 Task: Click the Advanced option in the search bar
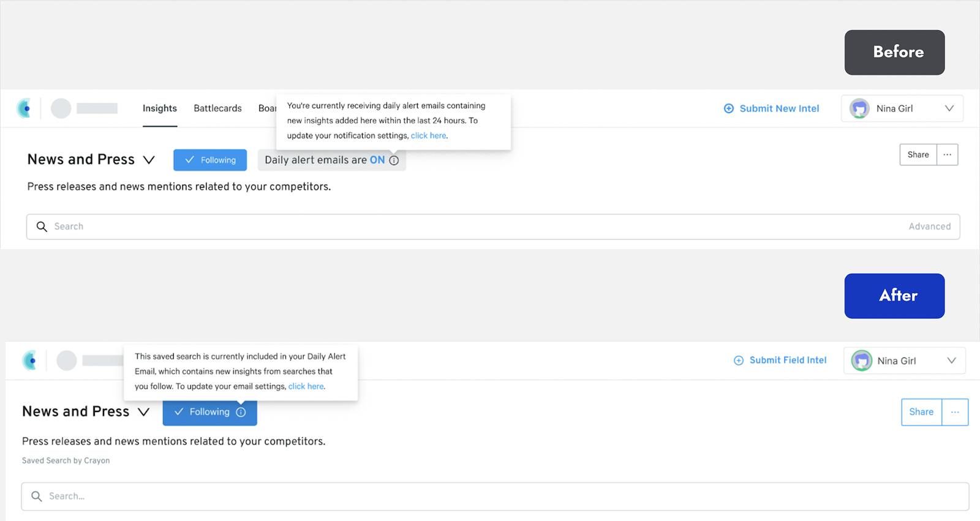(x=929, y=227)
